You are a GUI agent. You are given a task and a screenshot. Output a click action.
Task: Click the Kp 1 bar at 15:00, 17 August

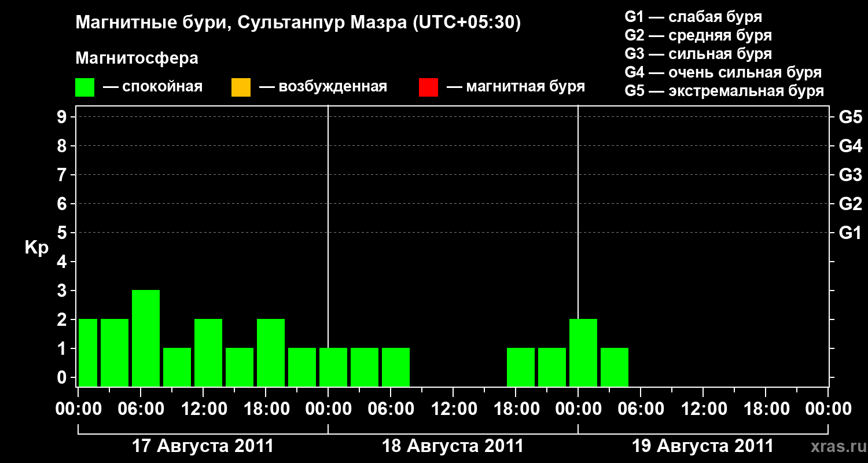click(x=240, y=367)
